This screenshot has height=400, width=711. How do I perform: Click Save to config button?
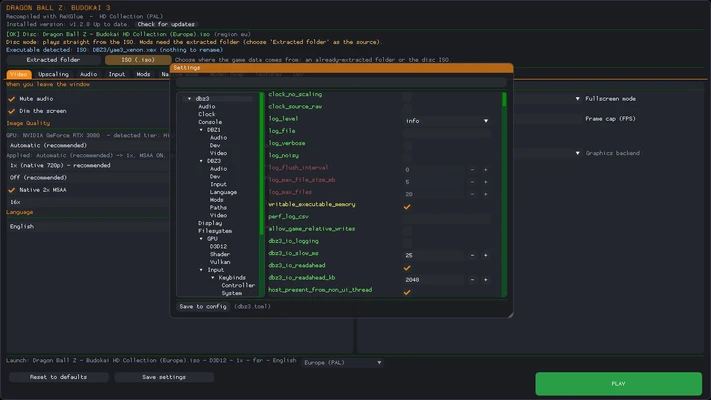pyautogui.click(x=203, y=307)
